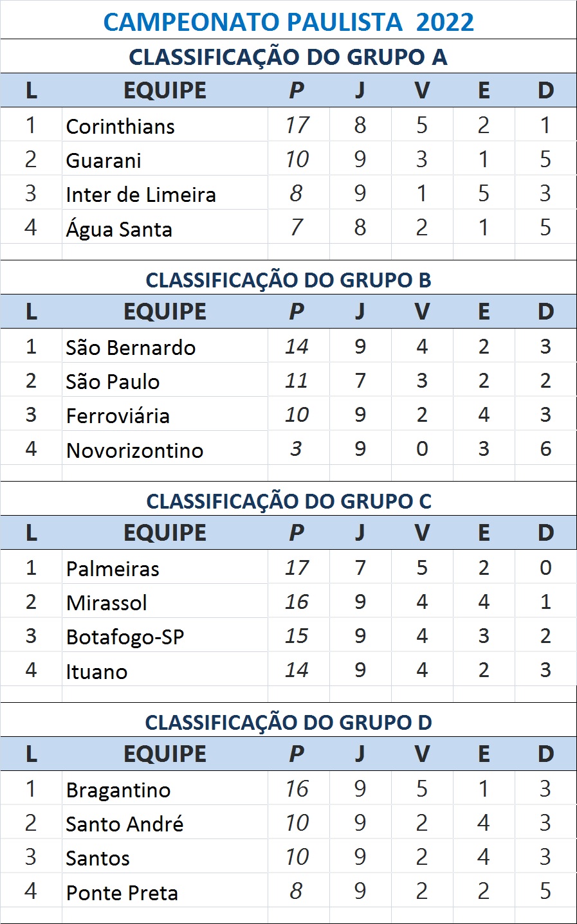This screenshot has width=577, height=924.
Task: Click the Ferroviária team cell
Action: [118, 415]
